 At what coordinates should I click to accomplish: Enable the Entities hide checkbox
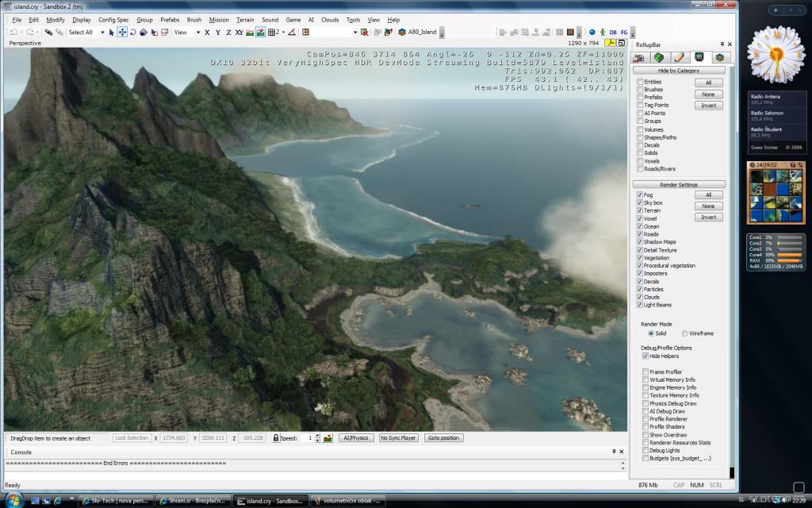640,82
